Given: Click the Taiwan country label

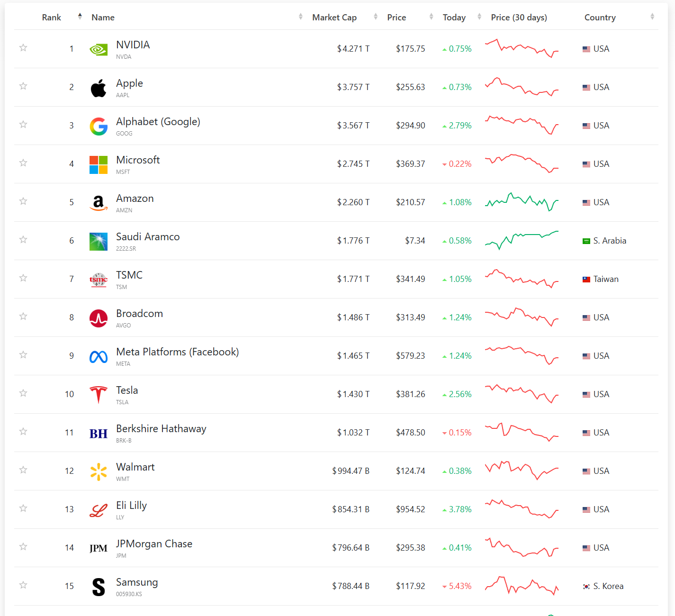Looking at the screenshot, I should 606,279.
